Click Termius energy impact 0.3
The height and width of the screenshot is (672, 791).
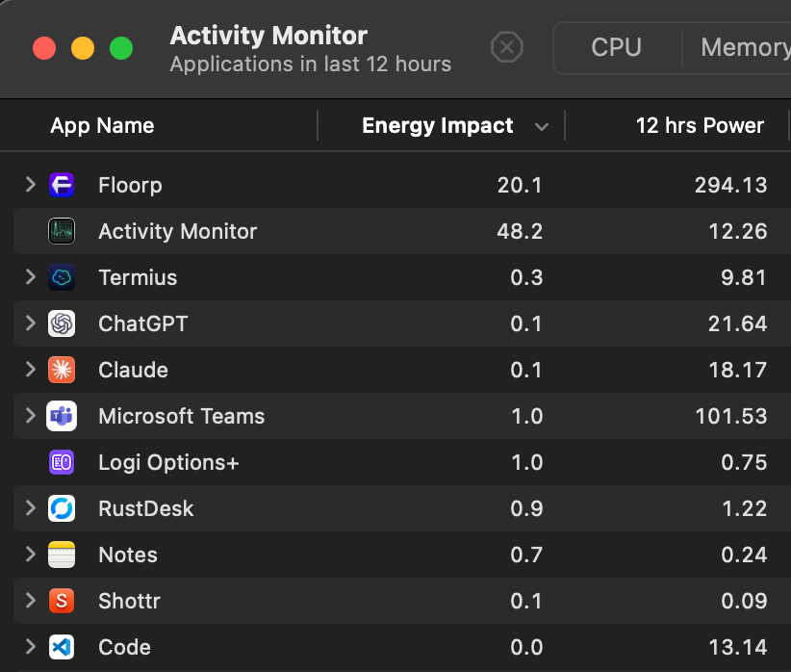click(526, 277)
